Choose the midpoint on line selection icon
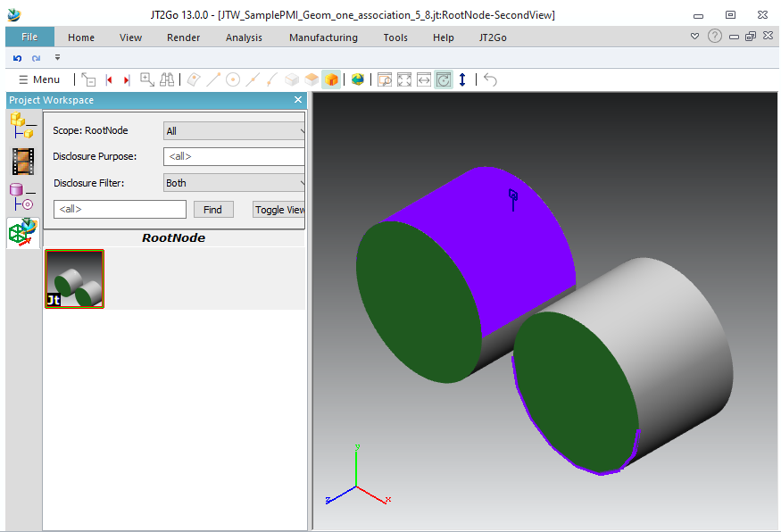 (x=253, y=79)
